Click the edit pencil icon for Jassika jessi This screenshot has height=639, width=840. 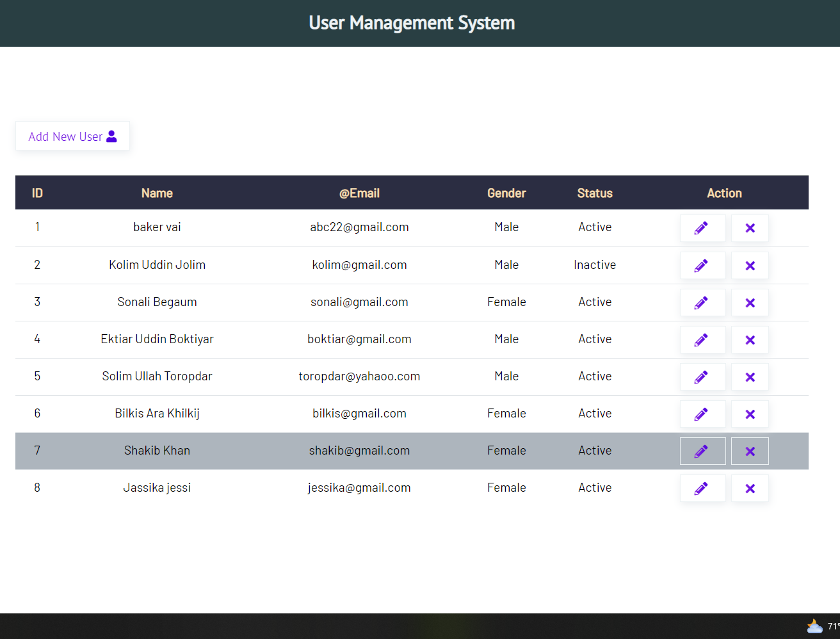[x=702, y=488]
